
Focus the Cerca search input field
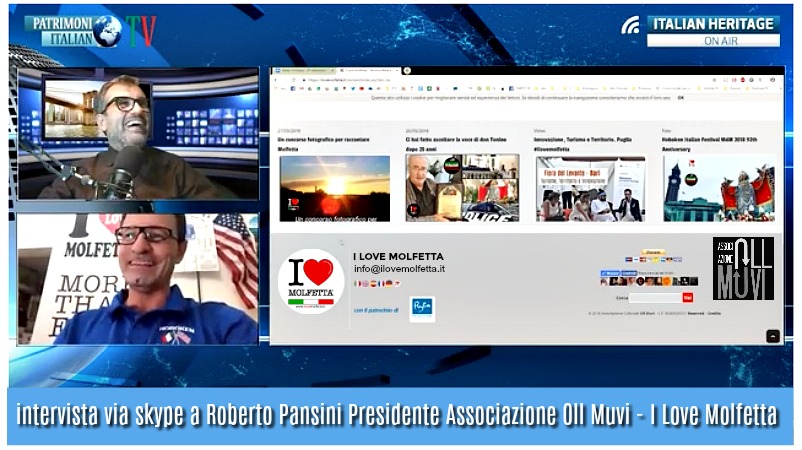pyautogui.click(x=656, y=298)
